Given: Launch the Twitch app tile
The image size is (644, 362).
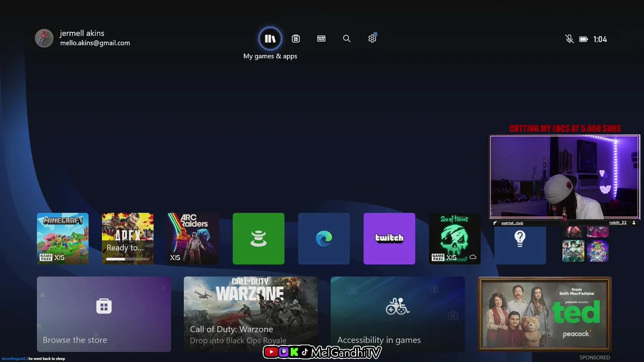Looking at the screenshot, I should pos(389,238).
